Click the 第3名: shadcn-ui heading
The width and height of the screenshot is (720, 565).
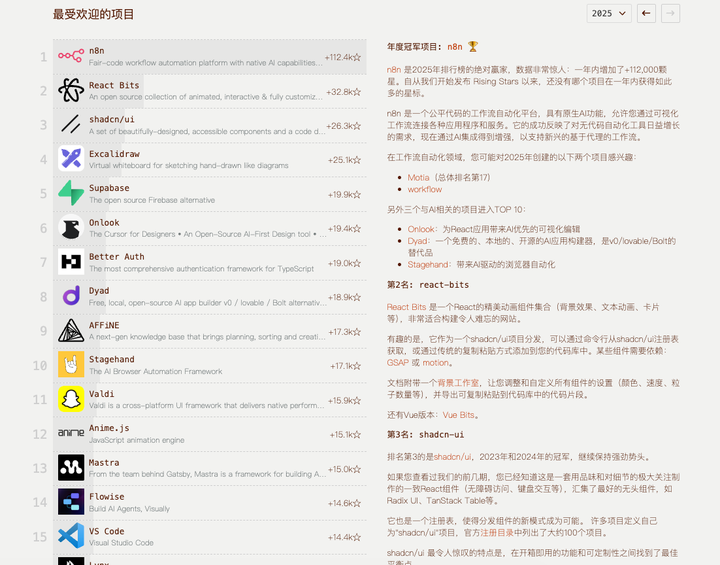(425, 435)
